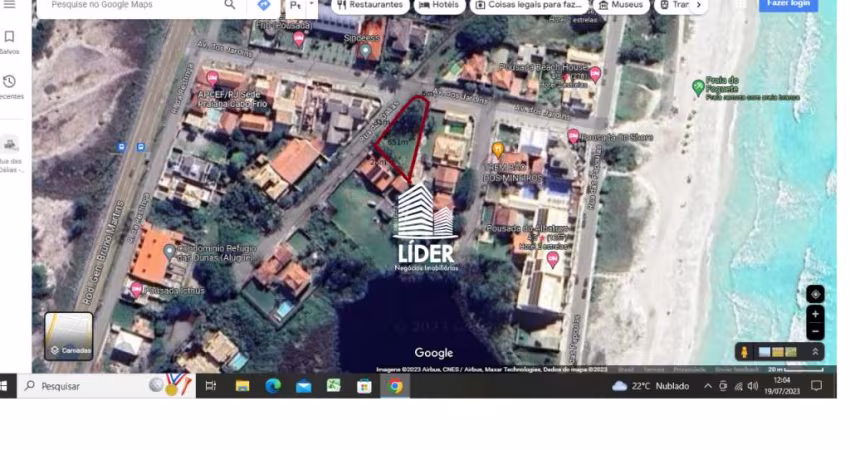Click the Pousada Ictnus pink pin
This screenshot has width=850, height=450.
pyautogui.click(x=137, y=290)
